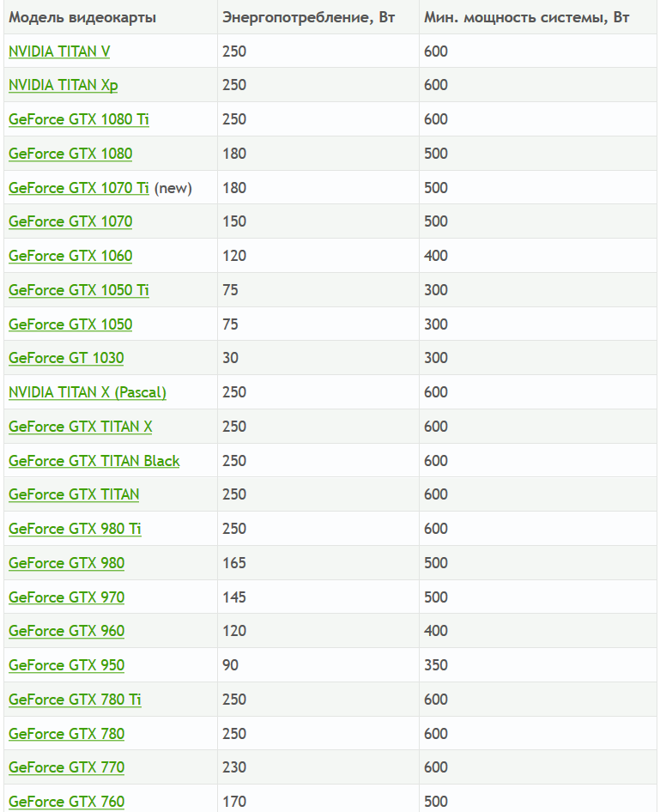Follow the NVIDIA TITAN X (Pascal) link
This screenshot has height=812, width=660.
click(x=88, y=392)
